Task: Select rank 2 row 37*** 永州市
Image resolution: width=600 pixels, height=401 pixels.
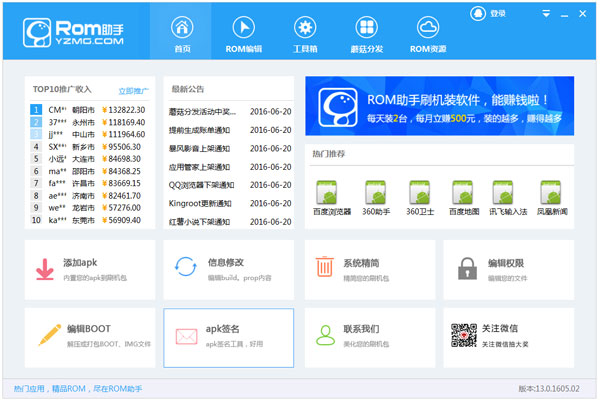Action: (88, 122)
